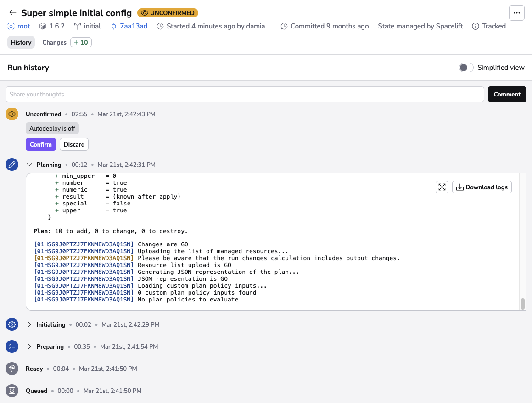The image size is (532, 403).
Task: Click the branch icon next to 'initial'
Action: point(77,26)
